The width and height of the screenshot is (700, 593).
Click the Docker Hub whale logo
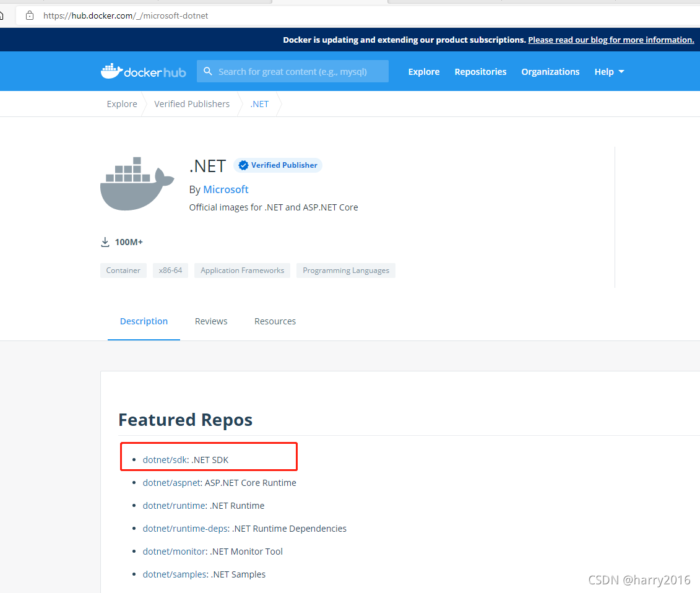143,71
